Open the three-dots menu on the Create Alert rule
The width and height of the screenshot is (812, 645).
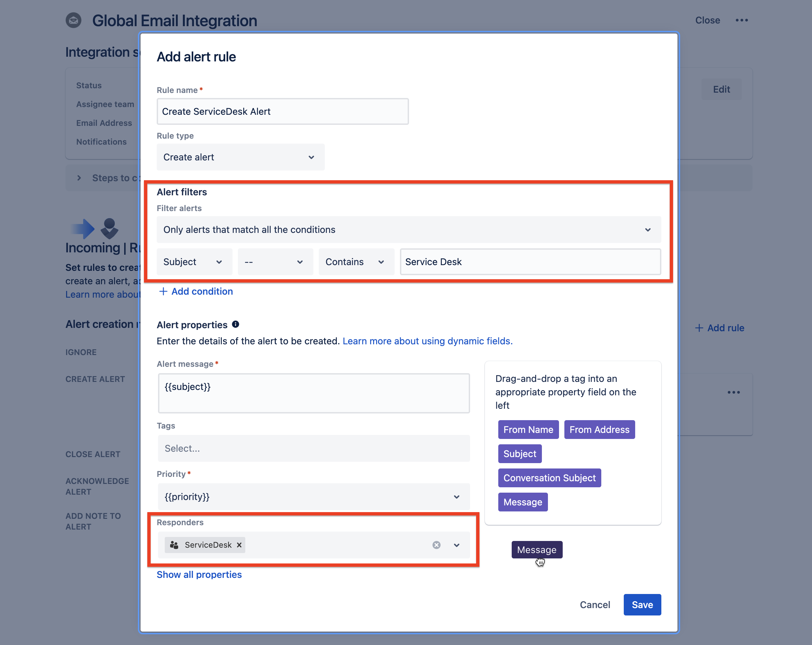point(734,392)
